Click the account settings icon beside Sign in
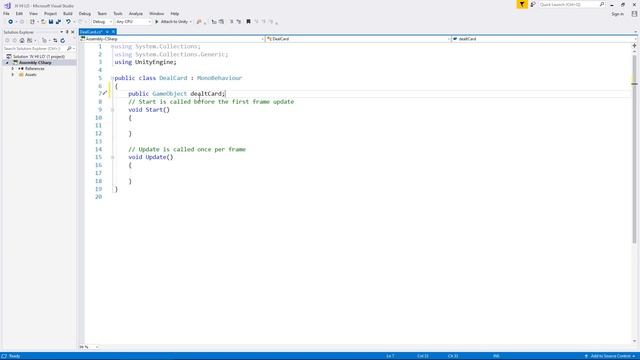The width and height of the screenshot is (640, 360). (634, 14)
